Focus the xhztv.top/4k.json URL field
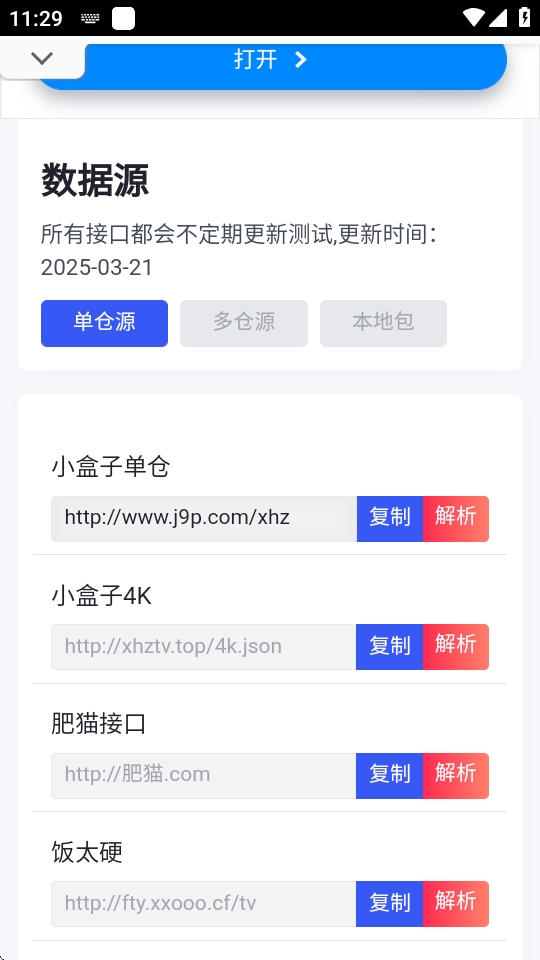The height and width of the screenshot is (960, 540). pyautogui.click(x=204, y=647)
